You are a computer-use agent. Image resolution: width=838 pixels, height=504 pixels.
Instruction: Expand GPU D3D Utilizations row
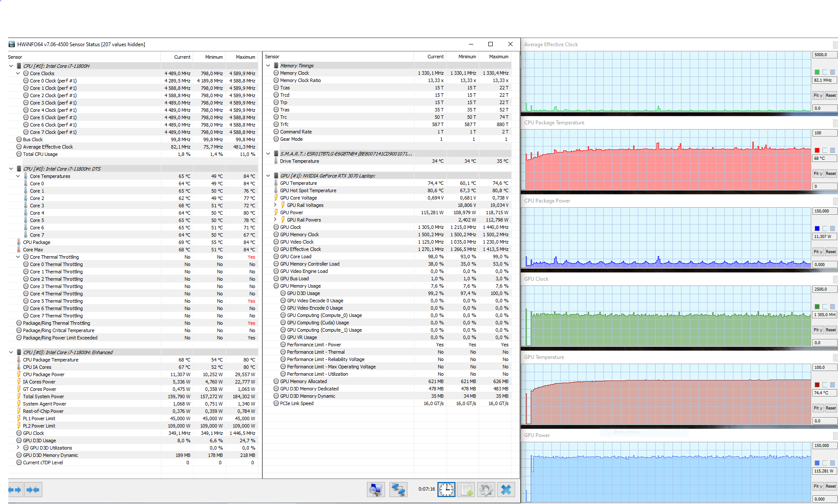pyautogui.click(x=18, y=448)
